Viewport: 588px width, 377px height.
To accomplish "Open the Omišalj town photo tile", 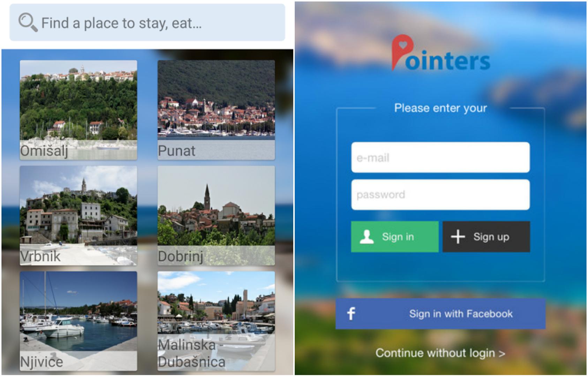I will pos(78,110).
